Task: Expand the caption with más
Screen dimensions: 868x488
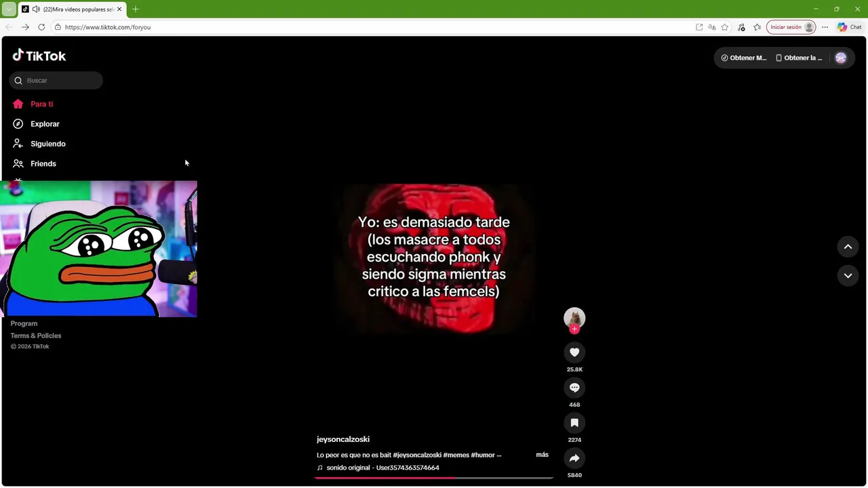Action: (542, 455)
